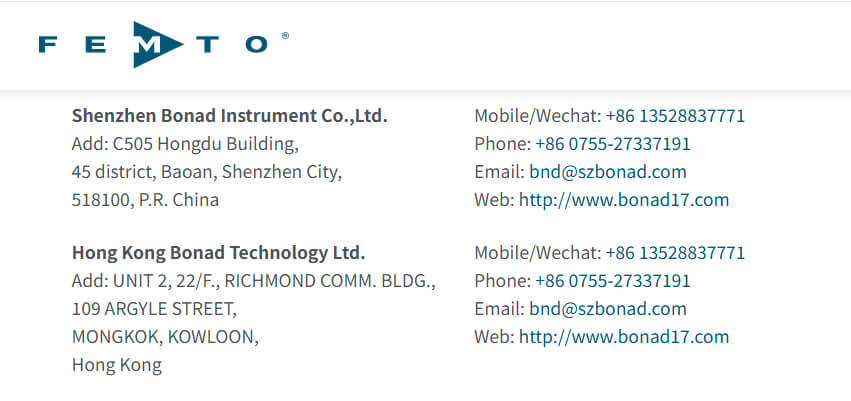Visit the bonad17.com web link under Hong Kong Bonad

click(624, 337)
